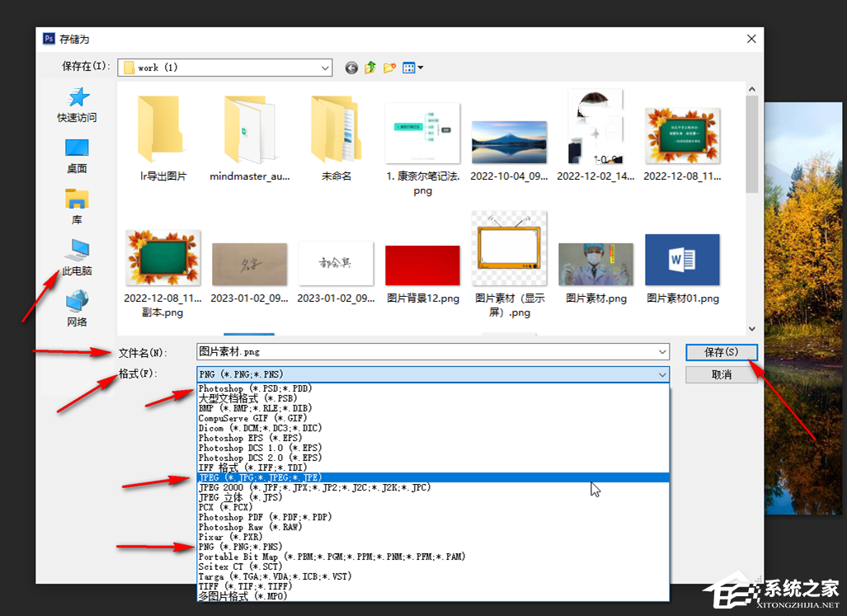Viewport: 847px width, 616px height.
Task: Select the 图片背景12.png red image
Action: pos(422,265)
